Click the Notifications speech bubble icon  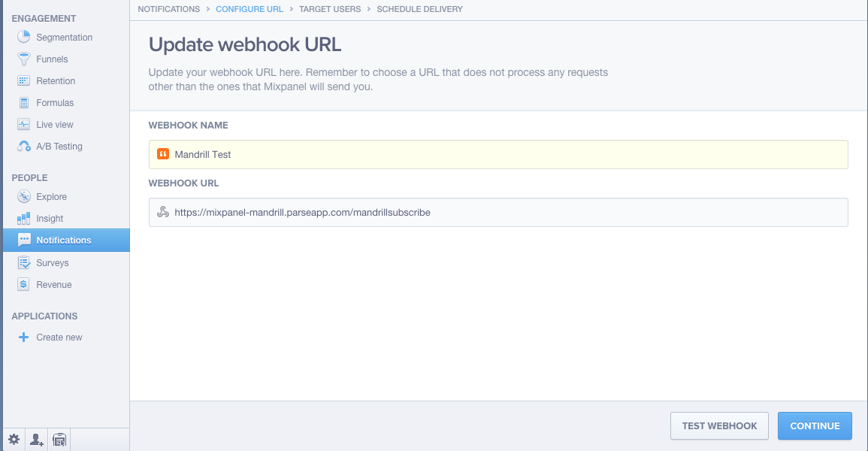[x=24, y=241]
